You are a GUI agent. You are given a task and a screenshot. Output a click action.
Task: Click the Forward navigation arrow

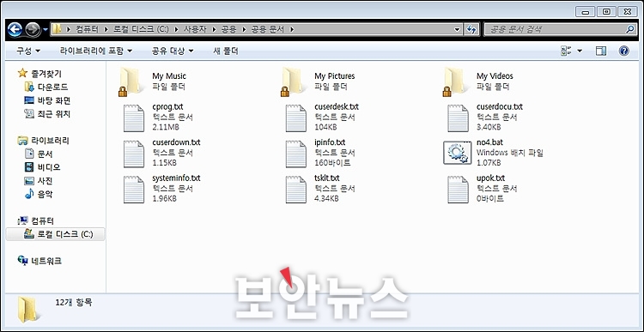coord(33,29)
